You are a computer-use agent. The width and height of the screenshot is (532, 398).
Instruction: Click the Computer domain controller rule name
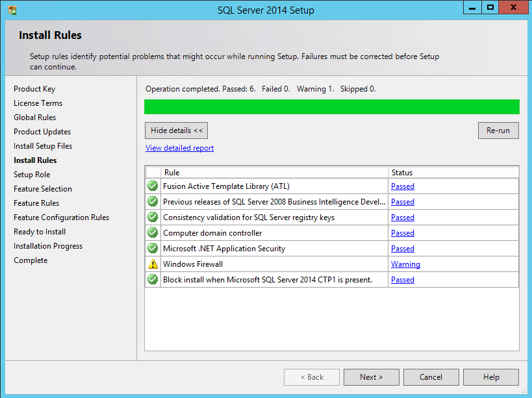click(212, 233)
